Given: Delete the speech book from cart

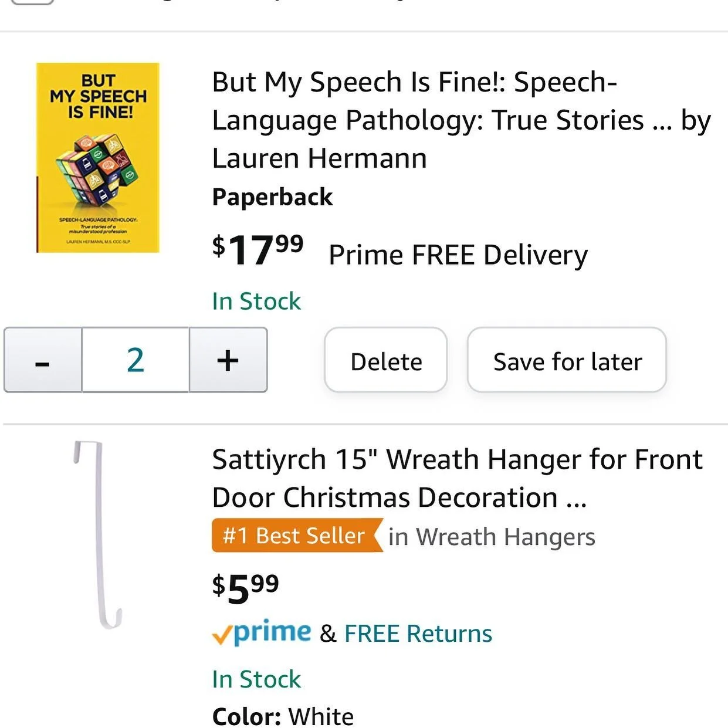Looking at the screenshot, I should click(x=386, y=361).
